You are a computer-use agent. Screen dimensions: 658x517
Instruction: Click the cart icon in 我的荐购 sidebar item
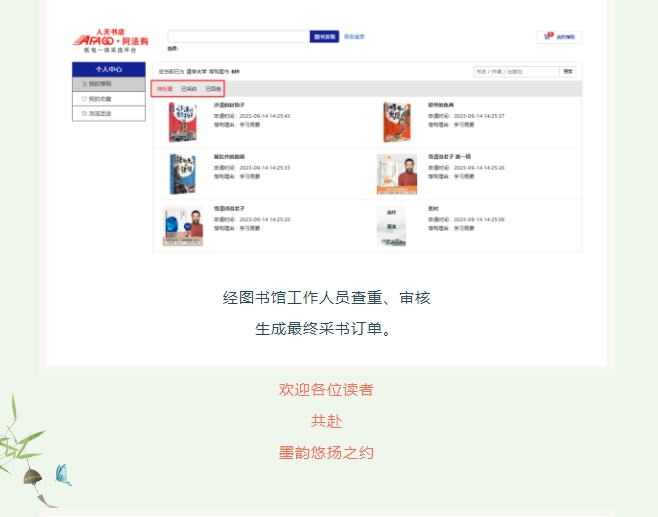(x=84, y=84)
